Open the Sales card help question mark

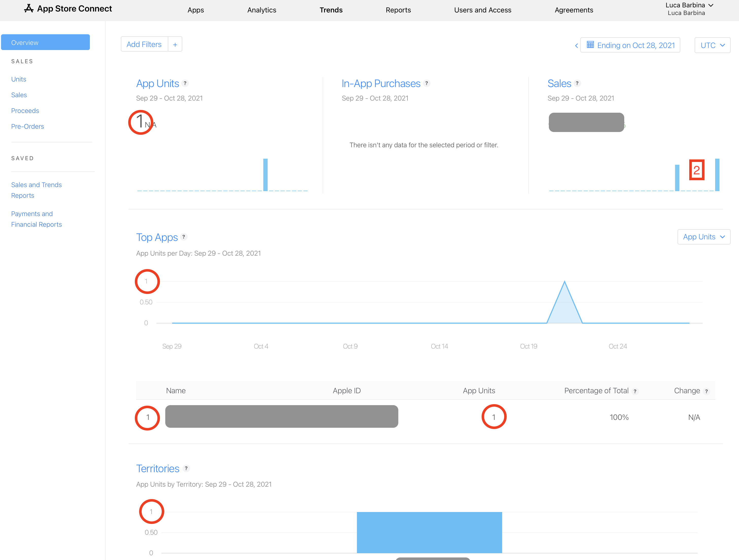[x=577, y=83]
